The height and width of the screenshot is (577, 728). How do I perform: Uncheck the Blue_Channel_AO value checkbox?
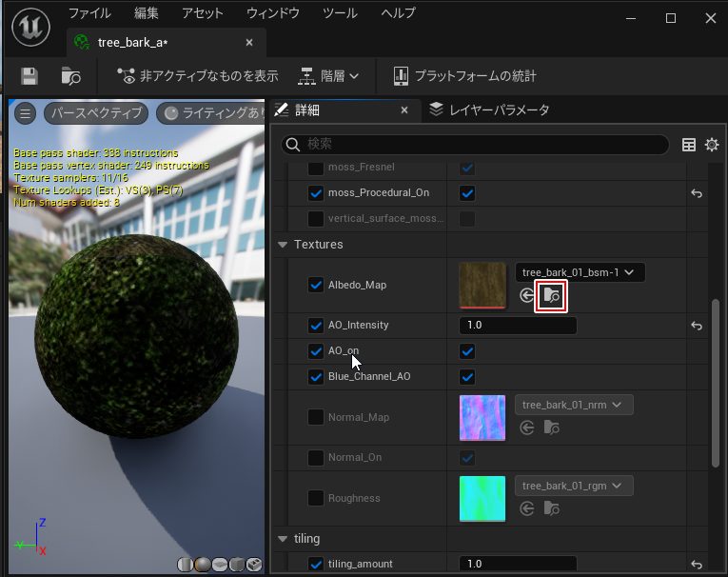(x=467, y=376)
